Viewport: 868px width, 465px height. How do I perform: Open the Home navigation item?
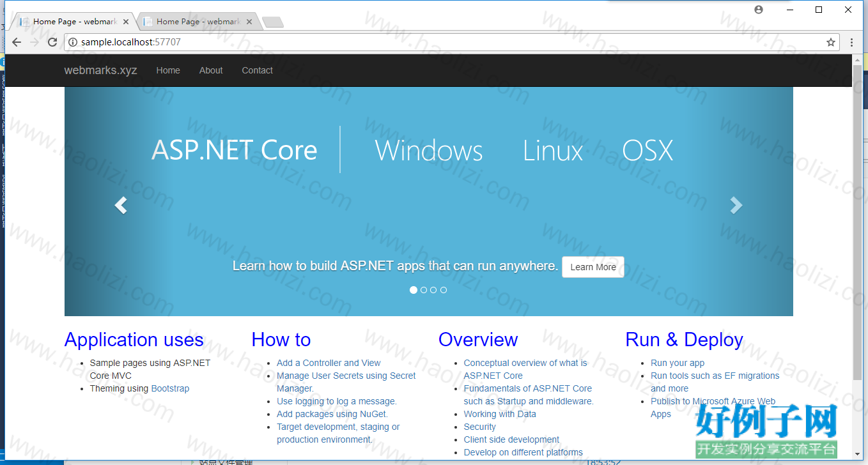click(168, 70)
